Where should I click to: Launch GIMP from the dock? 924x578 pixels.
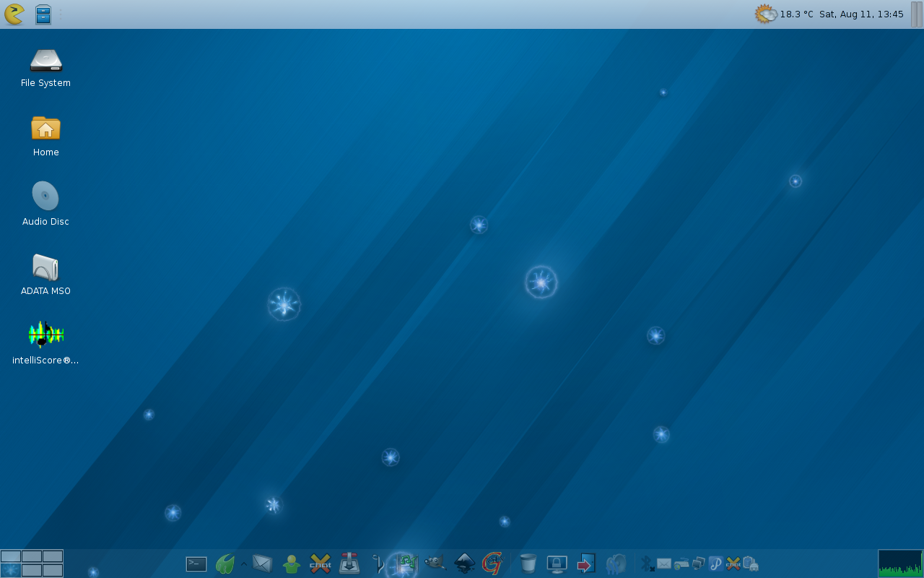[x=435, y=564]
